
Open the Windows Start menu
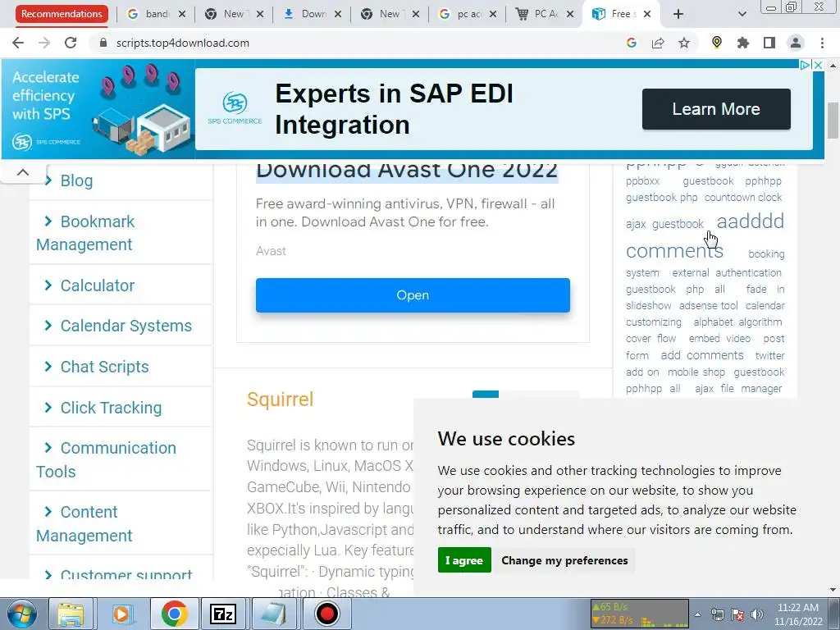(21, 614)
